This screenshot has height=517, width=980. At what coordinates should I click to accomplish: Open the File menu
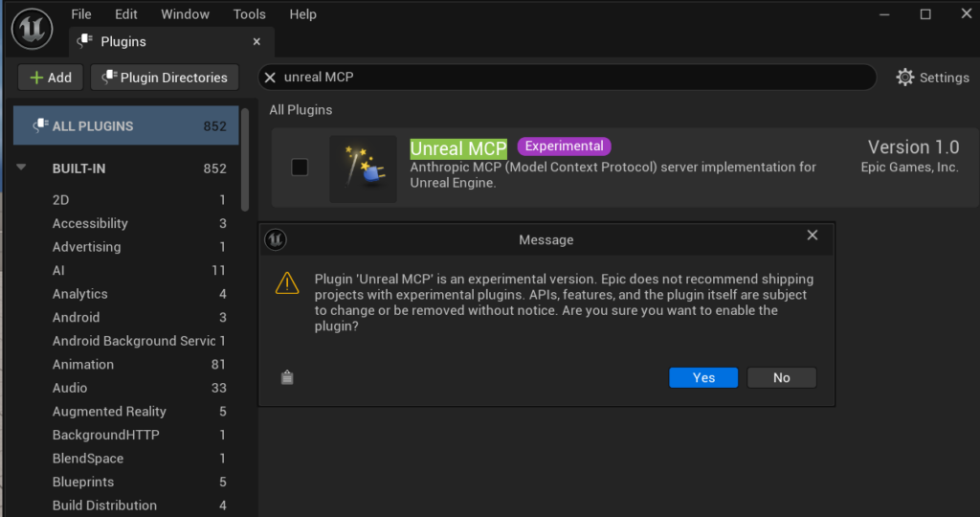[x=81, y=13]
